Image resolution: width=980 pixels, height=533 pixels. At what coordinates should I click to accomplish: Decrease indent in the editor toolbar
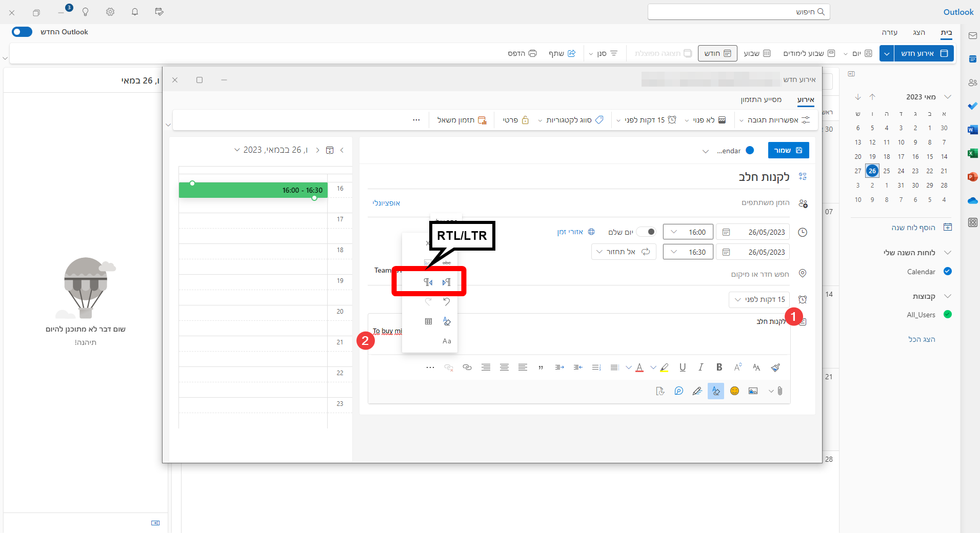[578, 367]
